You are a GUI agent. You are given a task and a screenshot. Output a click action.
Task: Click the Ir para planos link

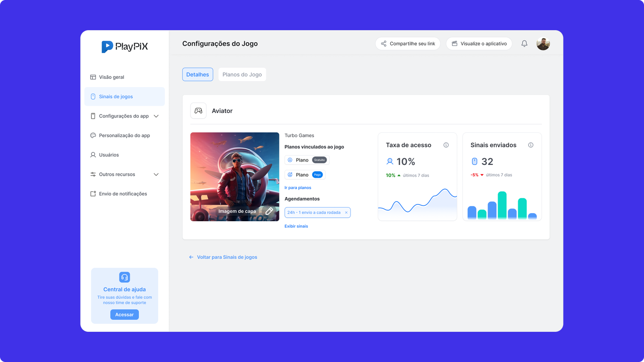[298, 188]
